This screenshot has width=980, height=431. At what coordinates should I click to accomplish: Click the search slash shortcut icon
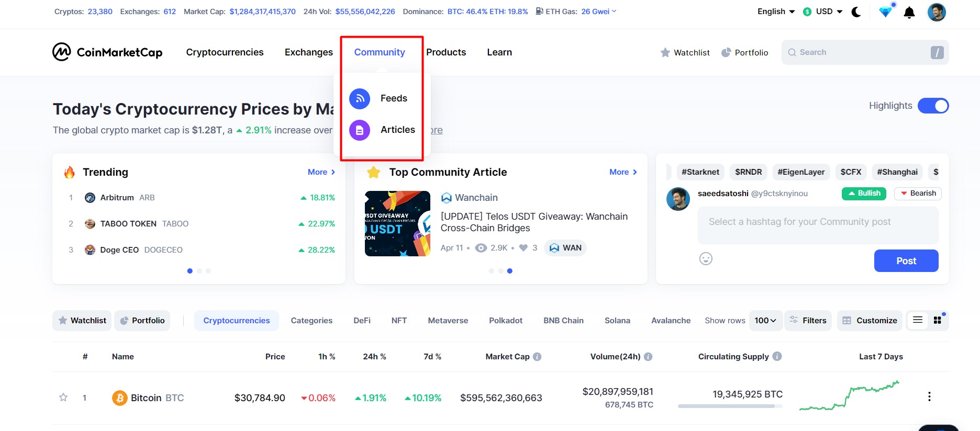(937, 52)
